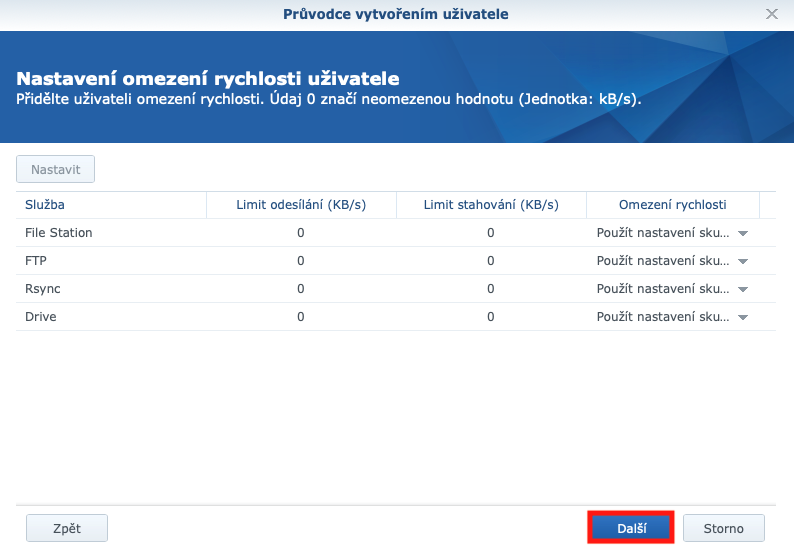The image size is (794, 548).
Task: Click the Další button to continue
Action: pos(630,527)
